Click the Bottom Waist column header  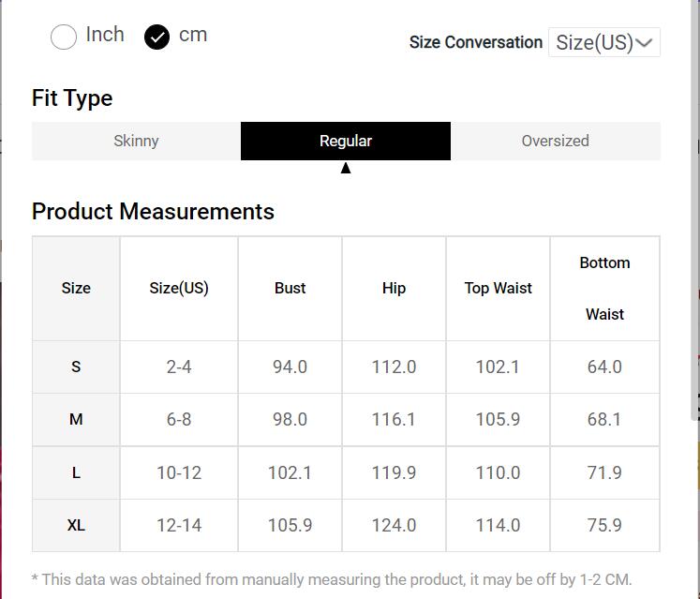coord(604,288)
